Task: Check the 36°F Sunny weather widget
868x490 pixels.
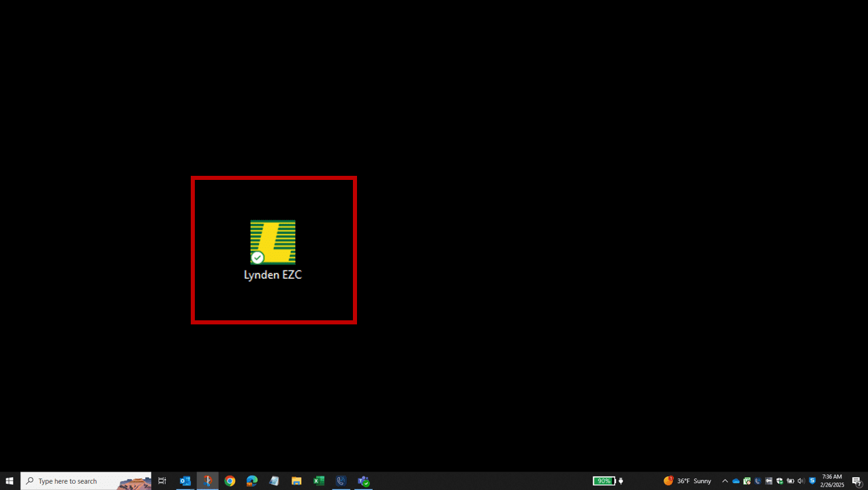Action: tap(688, 480)
